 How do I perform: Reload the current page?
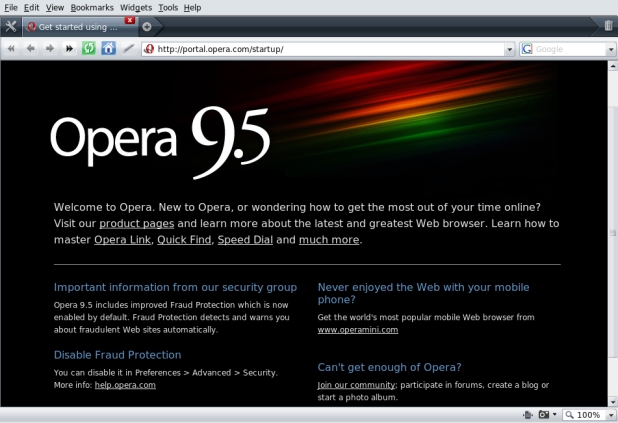click(89, 48)
